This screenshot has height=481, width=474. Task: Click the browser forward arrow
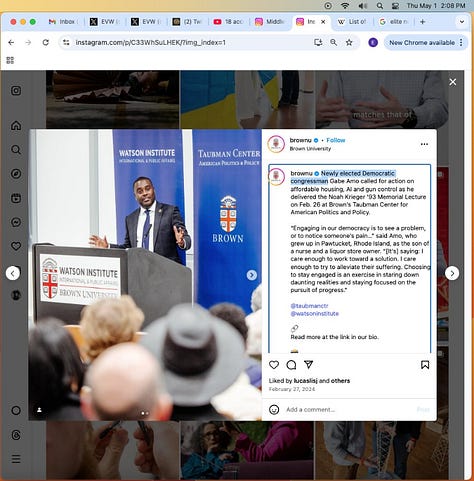click(28, 42)
